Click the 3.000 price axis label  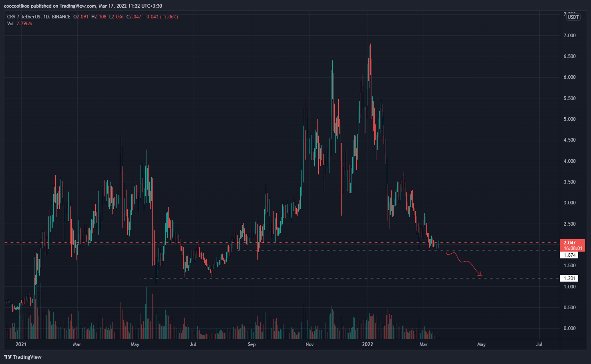point(569,203)
